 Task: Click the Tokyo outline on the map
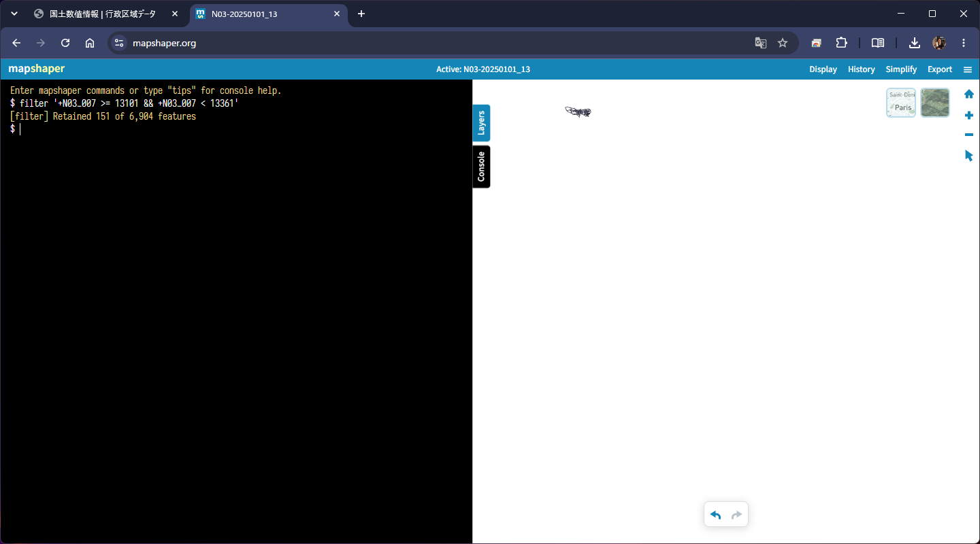(578, 112)
